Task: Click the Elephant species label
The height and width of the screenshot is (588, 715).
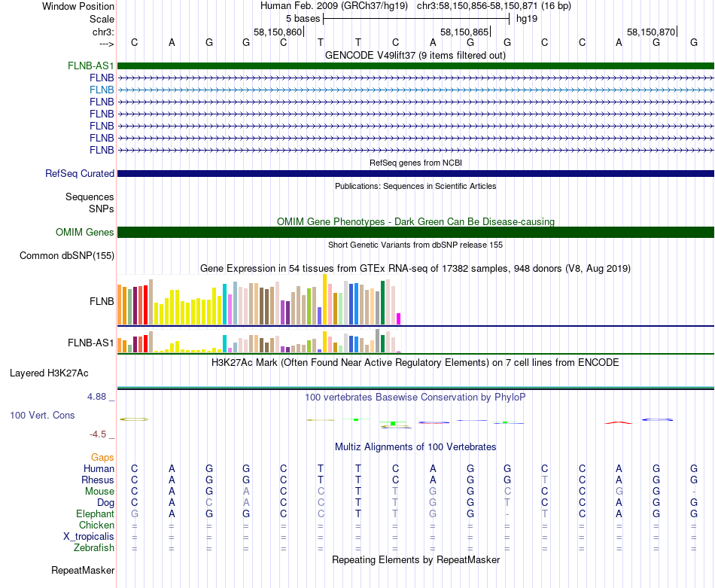Action: 95,514
